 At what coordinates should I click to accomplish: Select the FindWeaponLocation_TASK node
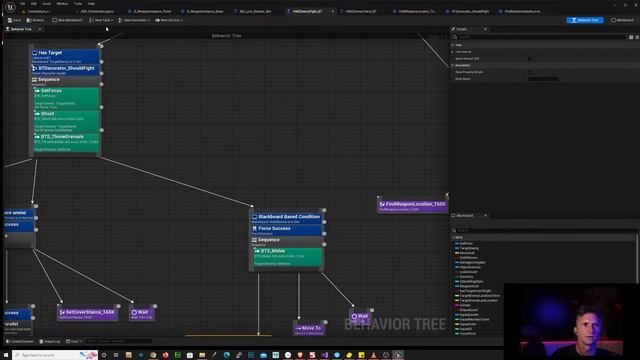[x=412, y=205]
